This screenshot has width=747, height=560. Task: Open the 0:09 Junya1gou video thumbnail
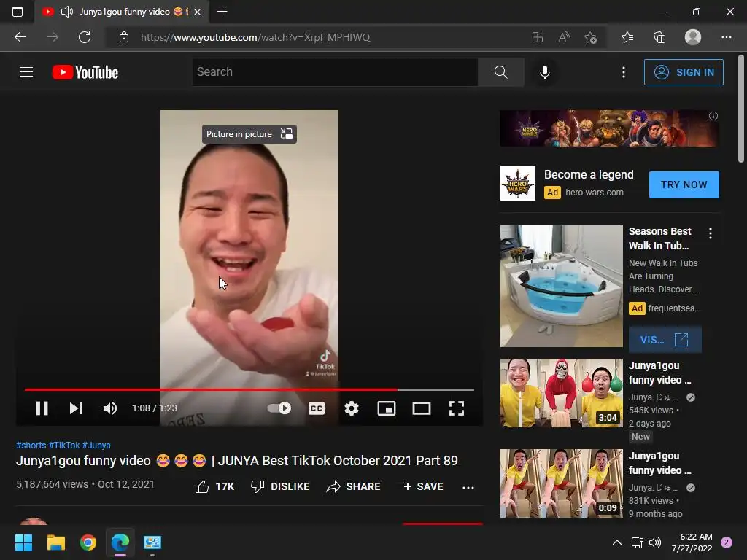[561, 483]
